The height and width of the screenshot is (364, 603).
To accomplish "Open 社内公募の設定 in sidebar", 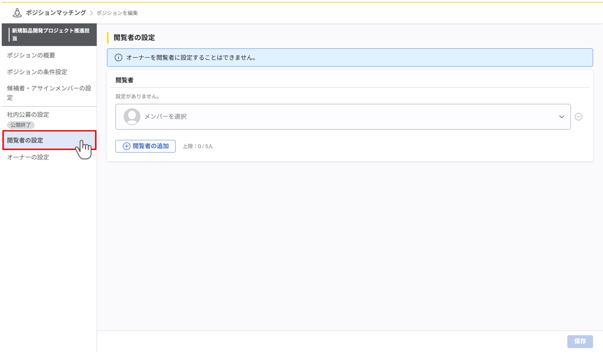I will click(28, 114).
